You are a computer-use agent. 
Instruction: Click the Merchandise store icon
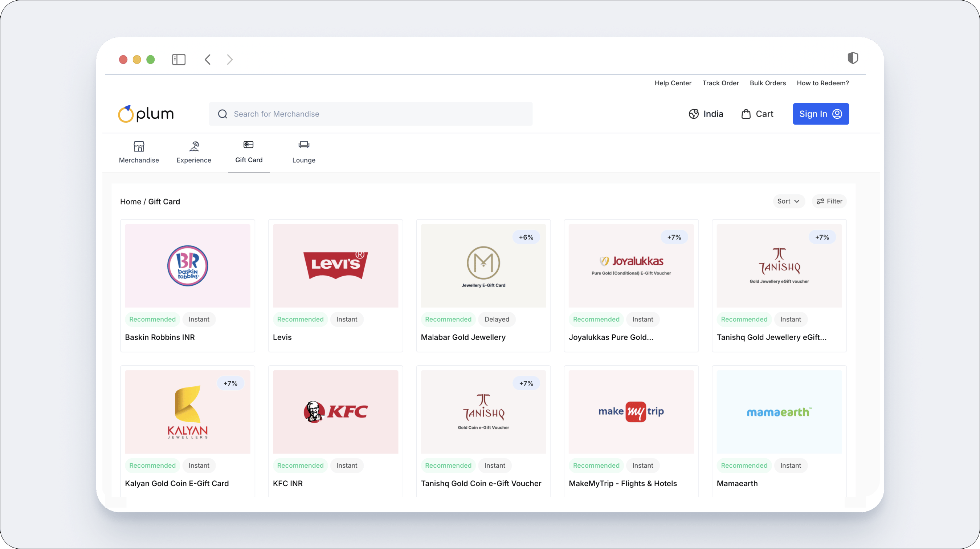tap(139, 146)
